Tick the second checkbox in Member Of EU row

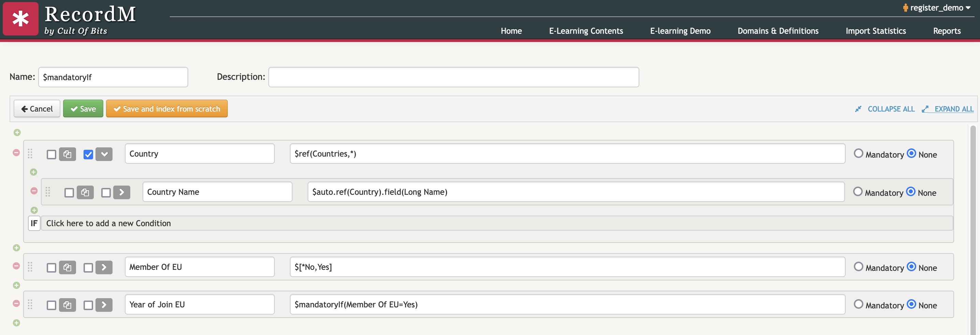tap(88, 267)
